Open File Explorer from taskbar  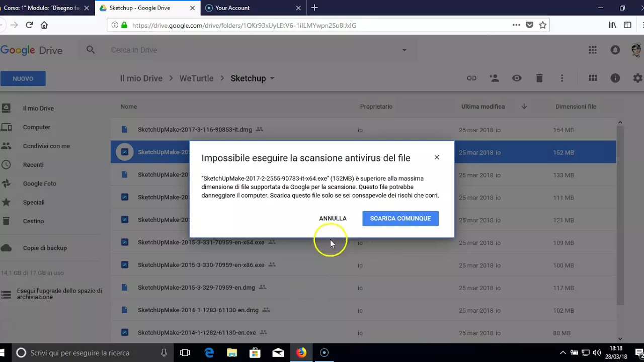coord(232,353)
